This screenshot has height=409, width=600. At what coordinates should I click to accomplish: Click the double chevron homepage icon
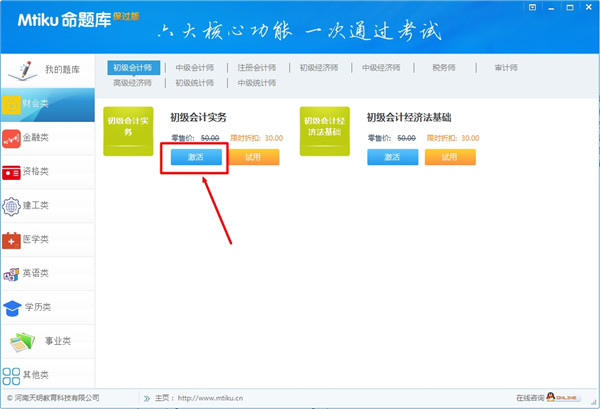click(147, 399)
